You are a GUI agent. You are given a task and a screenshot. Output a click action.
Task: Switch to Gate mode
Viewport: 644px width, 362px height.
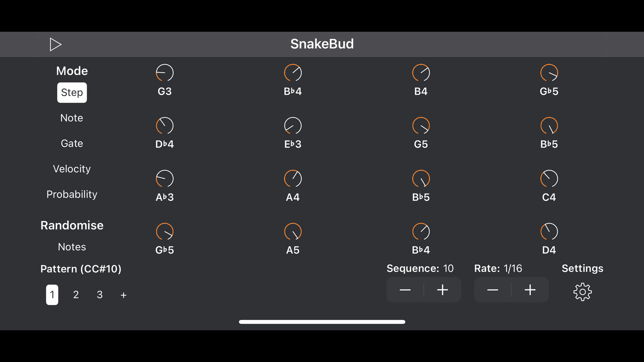[x=72, y=143]
